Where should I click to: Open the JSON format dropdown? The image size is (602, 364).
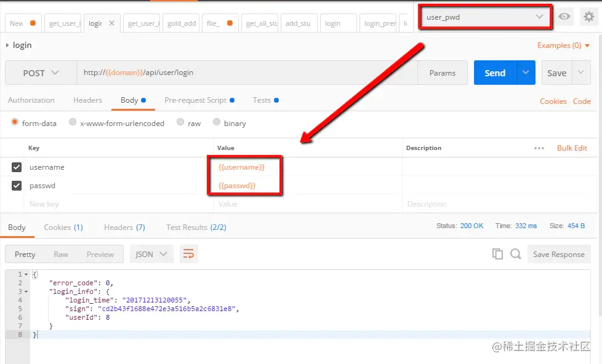pyautogui.click(x=151, y=254)
